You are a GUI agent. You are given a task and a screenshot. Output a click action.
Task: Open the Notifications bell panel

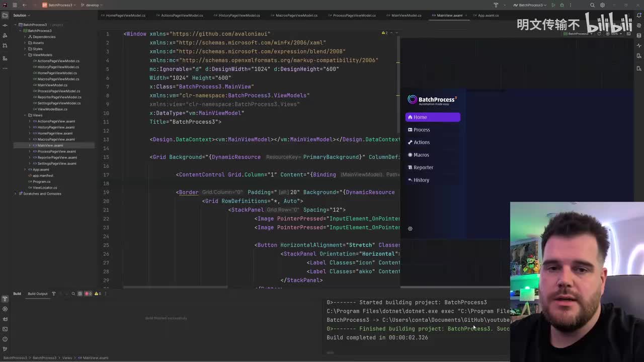point(639,16)
